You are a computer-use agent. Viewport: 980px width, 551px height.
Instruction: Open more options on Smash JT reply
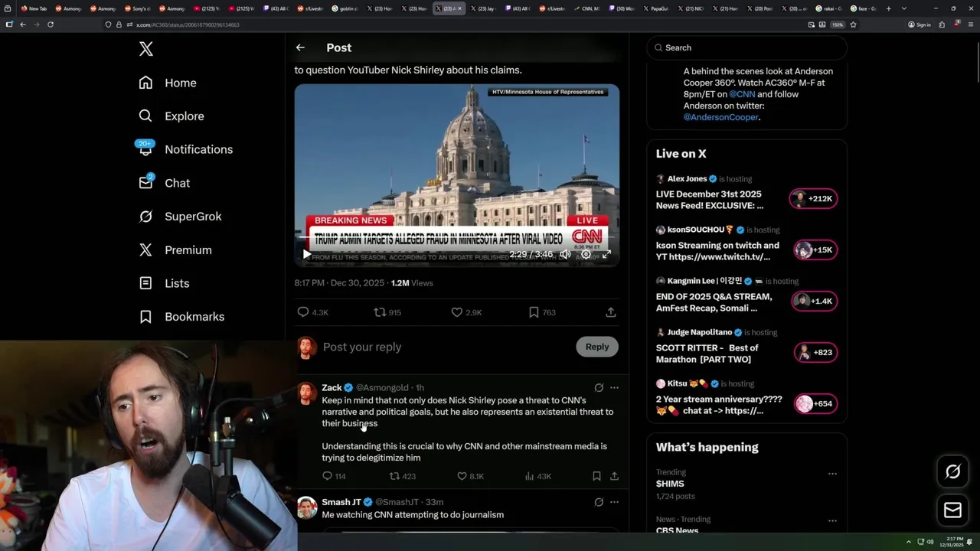point(614,502)
